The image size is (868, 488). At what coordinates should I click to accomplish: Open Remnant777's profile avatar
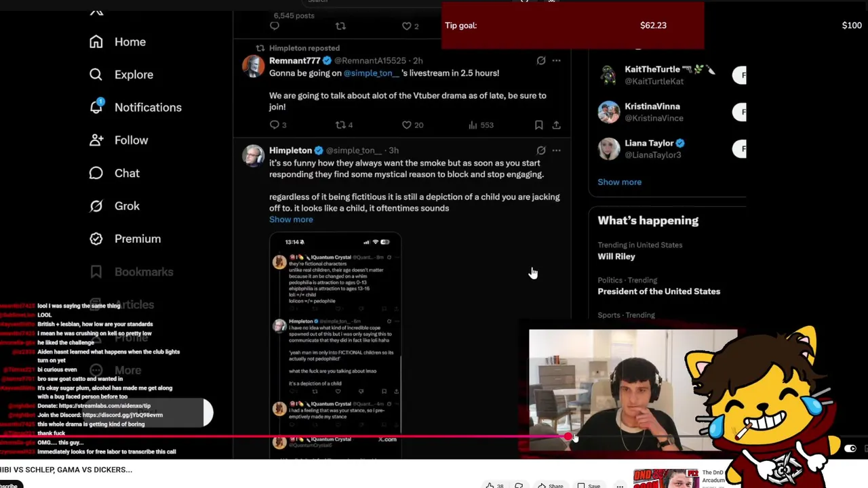point(254,66)
